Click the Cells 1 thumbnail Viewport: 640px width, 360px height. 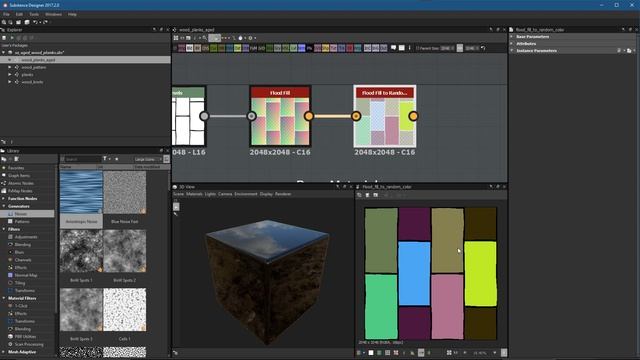click(x=124, y=309)
